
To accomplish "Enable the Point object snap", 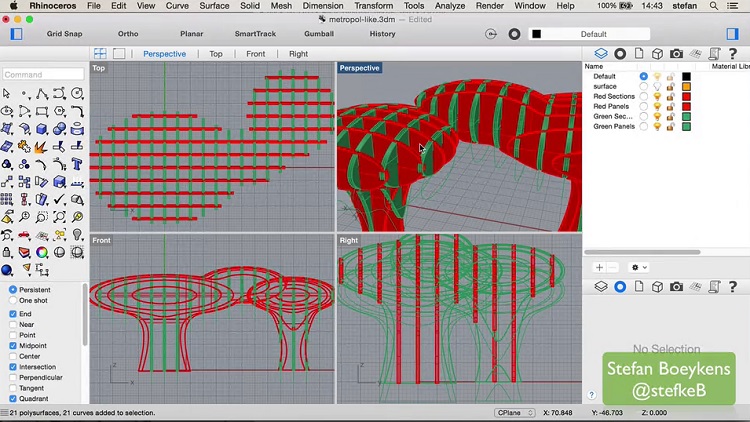I will pos(13,335).
